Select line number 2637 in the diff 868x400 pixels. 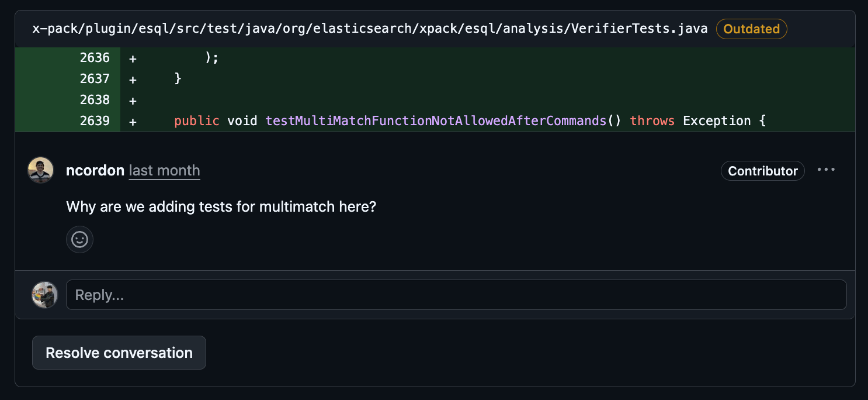pyautogui.click(x=95, y=79)
